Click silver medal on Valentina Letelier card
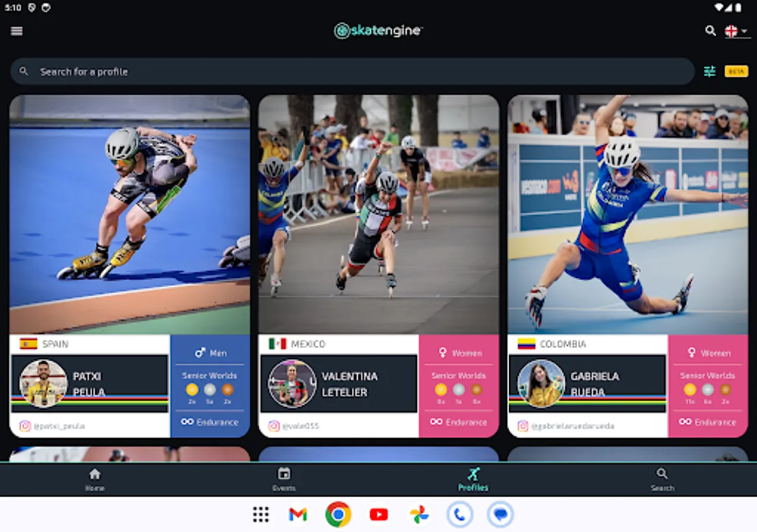 (x=459, y=390)
